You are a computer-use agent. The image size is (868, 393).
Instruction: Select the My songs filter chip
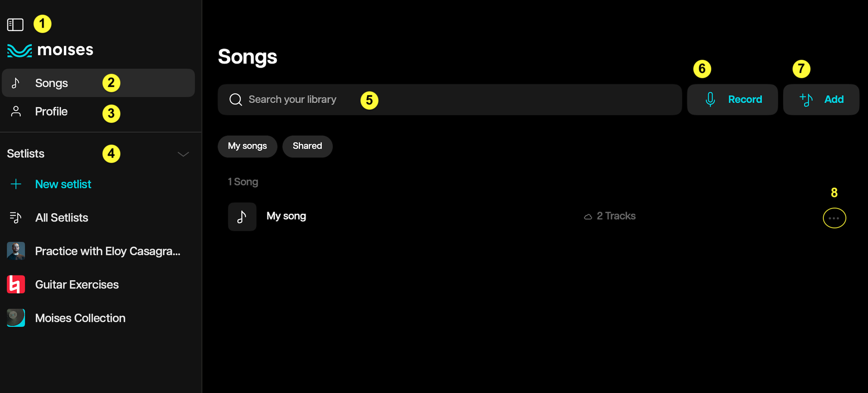pyautogui.click(x=247, y=146)
